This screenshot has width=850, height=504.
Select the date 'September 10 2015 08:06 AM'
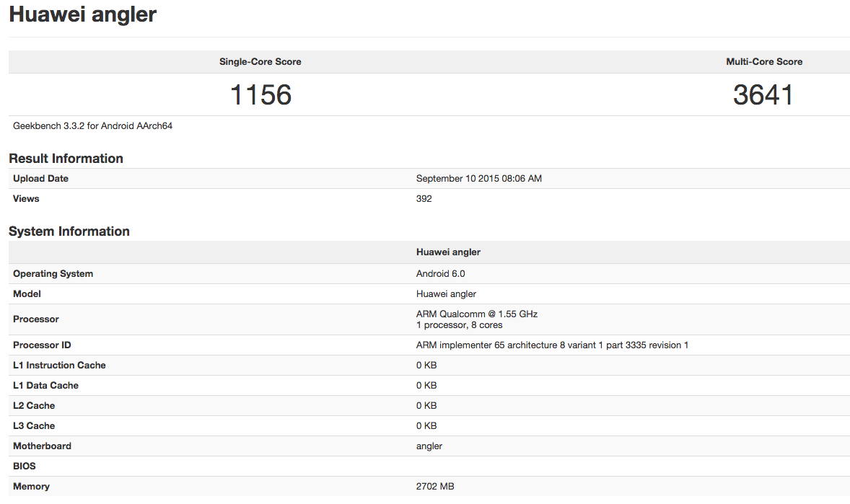click(479, 178)
